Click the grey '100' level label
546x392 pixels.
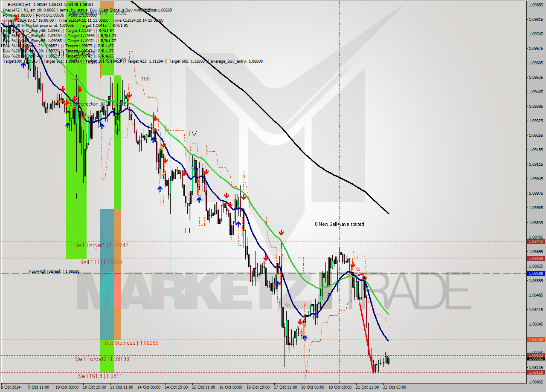pyautogui.click(x=145, y=79)
